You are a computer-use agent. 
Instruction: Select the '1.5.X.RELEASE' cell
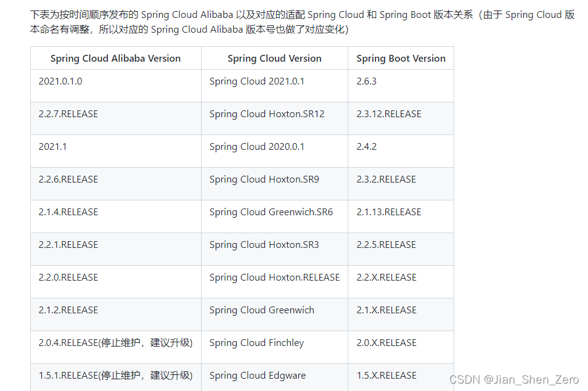401,377
